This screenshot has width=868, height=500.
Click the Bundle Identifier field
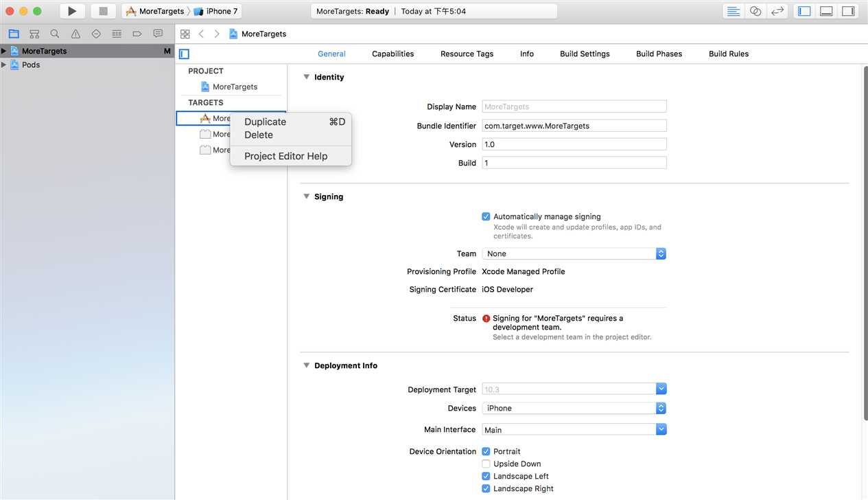[x=574, y=126]
